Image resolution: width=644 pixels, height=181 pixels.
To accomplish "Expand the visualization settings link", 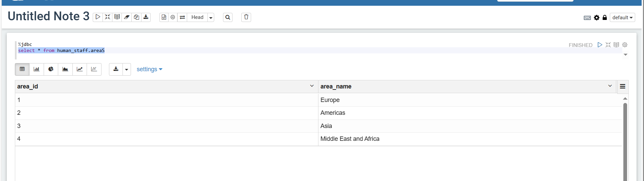I will click(149, 69).
